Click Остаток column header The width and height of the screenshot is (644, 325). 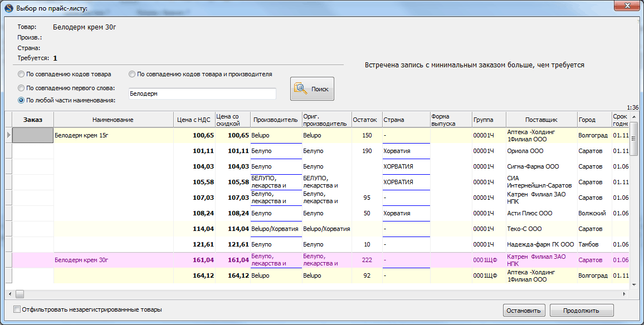tap(367, 120)
